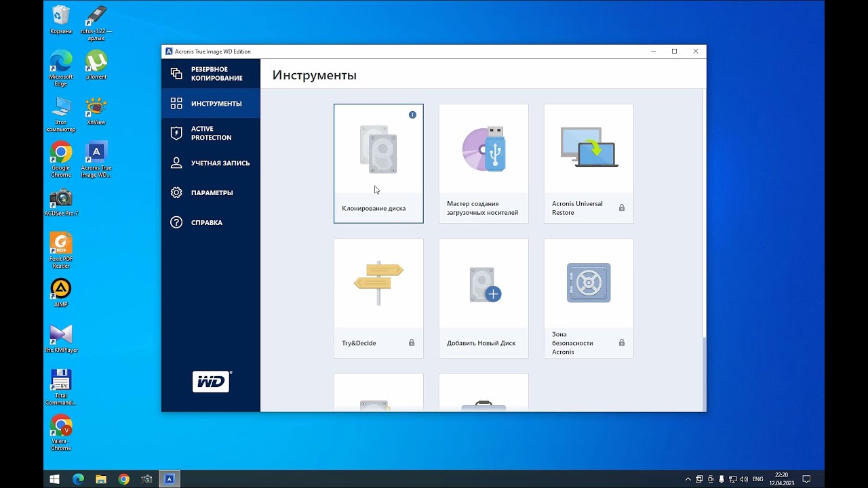The height and width of the screenshot is (488, 868).
Task: Switch the ENG input language indicator
Action: (x=757, y=479)
